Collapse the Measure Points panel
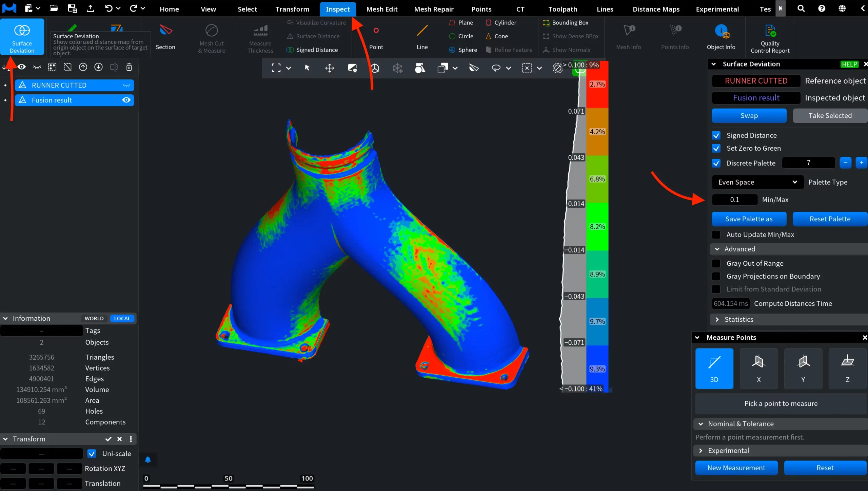Viewport: 868px width, 491px height. click(697, 338)
